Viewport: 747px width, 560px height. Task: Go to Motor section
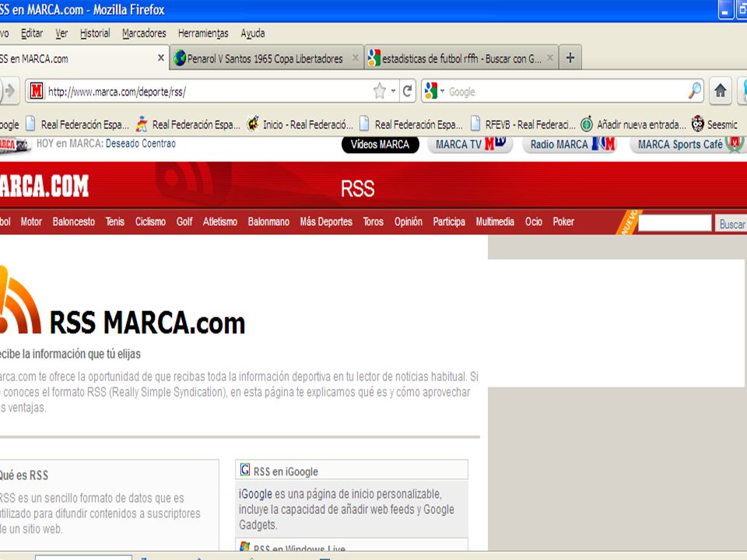tap(31, 222)
